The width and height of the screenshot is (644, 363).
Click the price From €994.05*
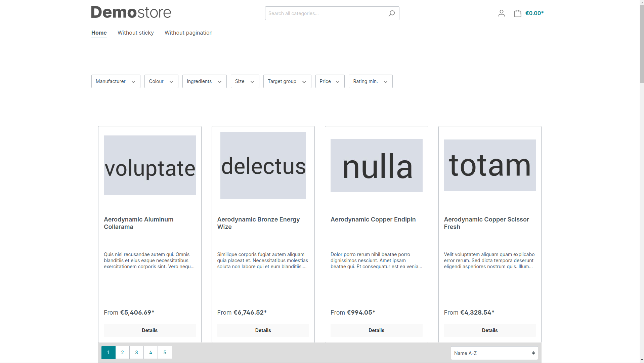click(353, 313)
